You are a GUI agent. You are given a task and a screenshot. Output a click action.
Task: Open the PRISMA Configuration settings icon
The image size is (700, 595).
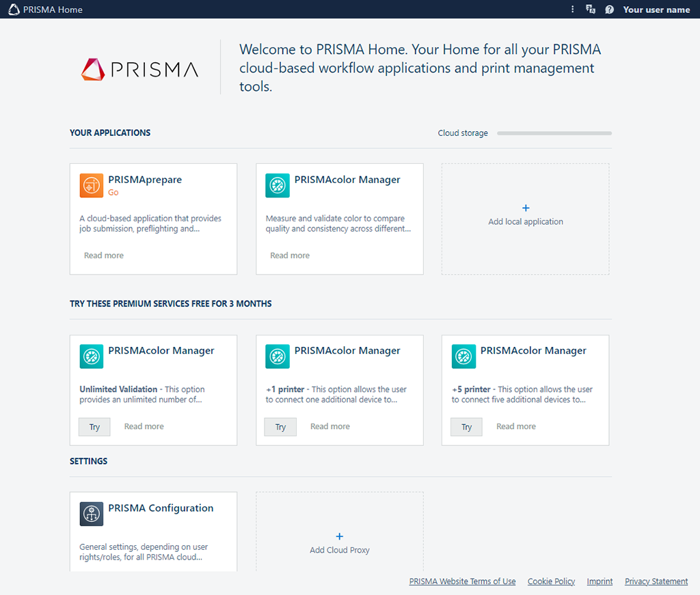click(x=92, y=514)
